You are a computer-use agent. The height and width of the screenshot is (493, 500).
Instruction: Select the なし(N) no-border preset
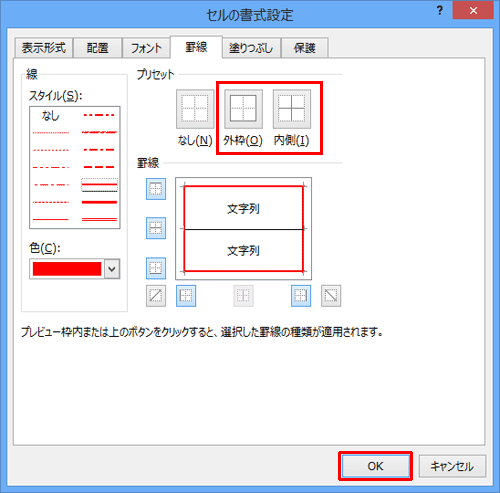(x=195, y=109)
